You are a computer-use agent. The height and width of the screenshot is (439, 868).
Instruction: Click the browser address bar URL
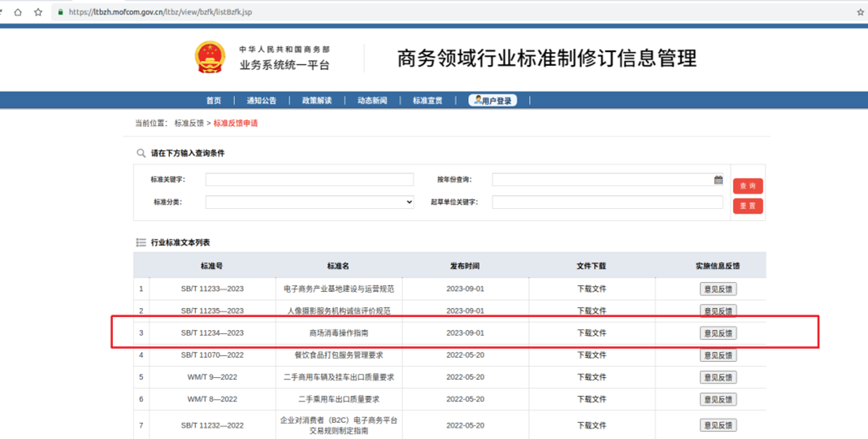tap(160, 12)
